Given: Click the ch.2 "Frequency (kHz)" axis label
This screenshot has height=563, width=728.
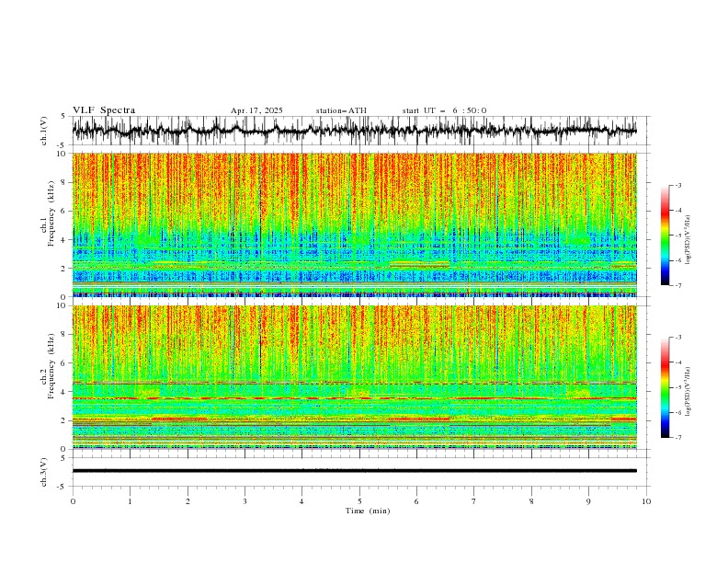Looking at the screenshot, I should 51,365.
